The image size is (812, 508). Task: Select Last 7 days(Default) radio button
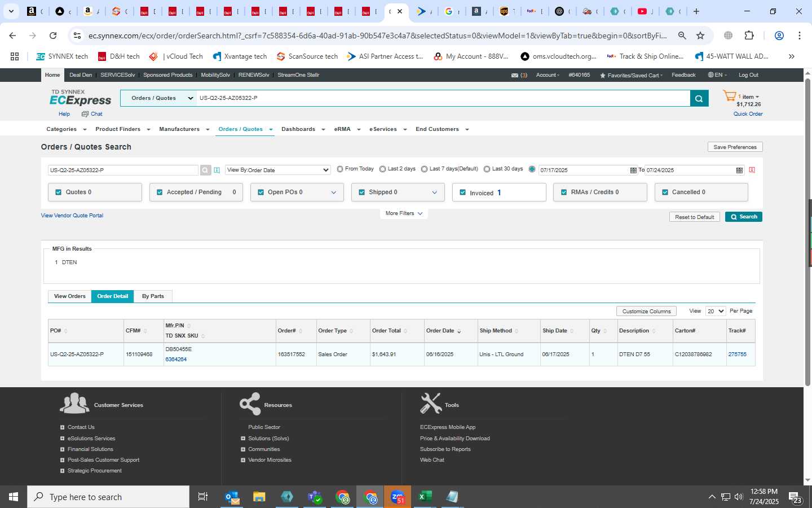(x=424, y=169)
